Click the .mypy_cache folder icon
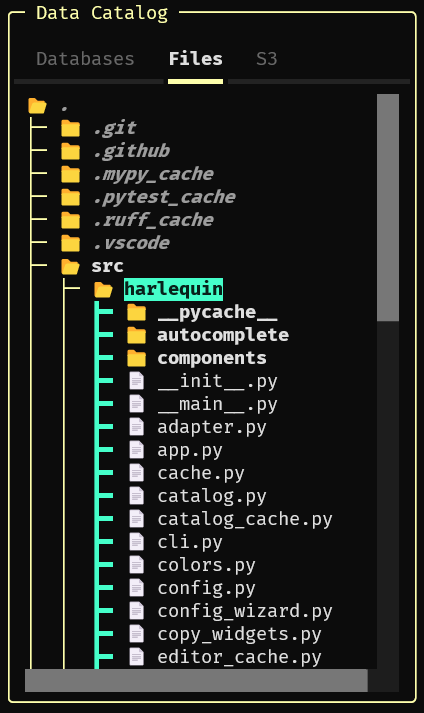Screen dimensions: 424x713 [71, 175]
